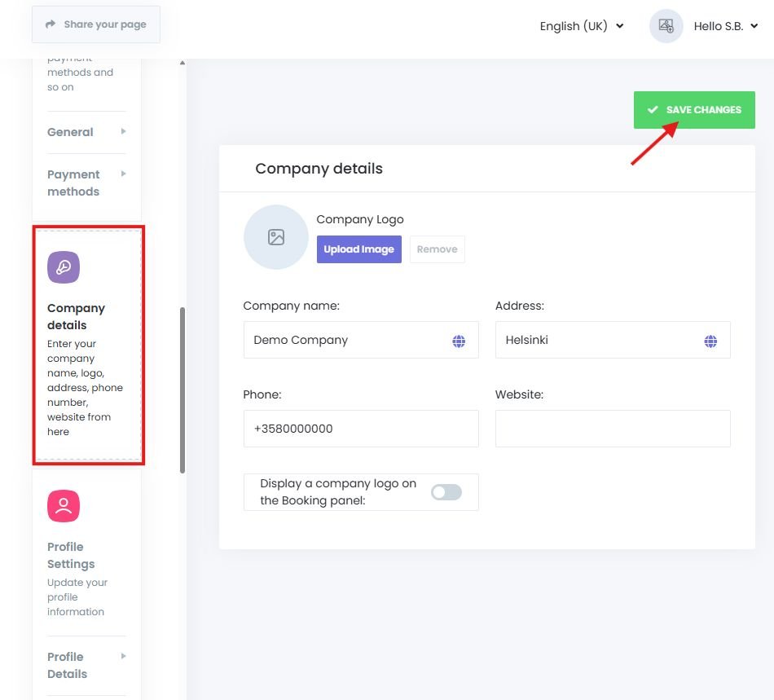Image resolution: width=774 pixels, height=700 pixels.
Task: Expand the Payment methods section
Action: (x=86, y=183)
